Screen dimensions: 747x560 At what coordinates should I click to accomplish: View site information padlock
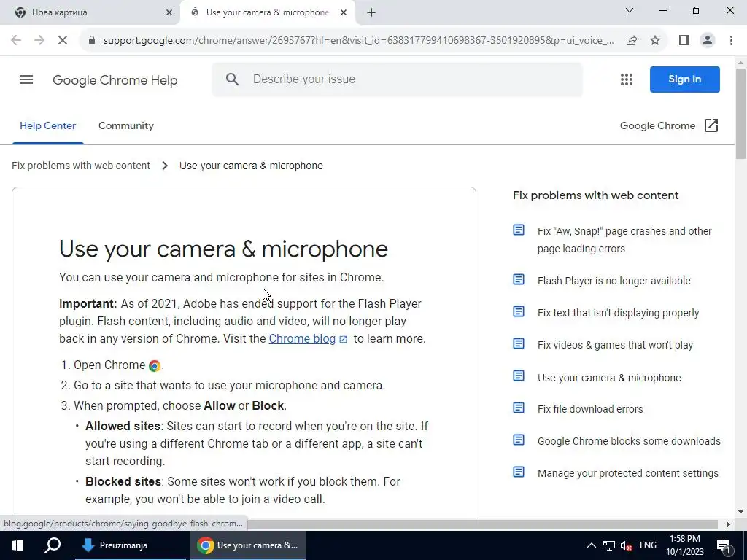pos(92,41)
